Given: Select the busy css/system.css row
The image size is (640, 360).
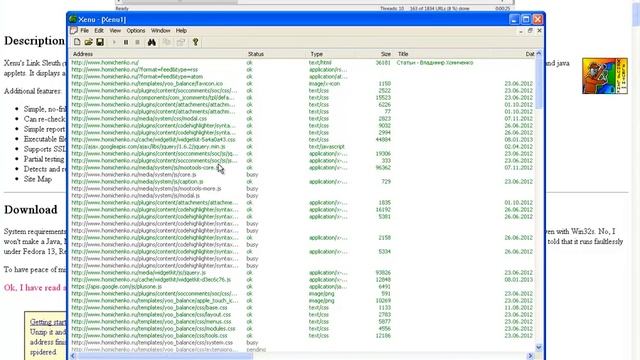Looking at the screenshot, I should coord(302,342).
